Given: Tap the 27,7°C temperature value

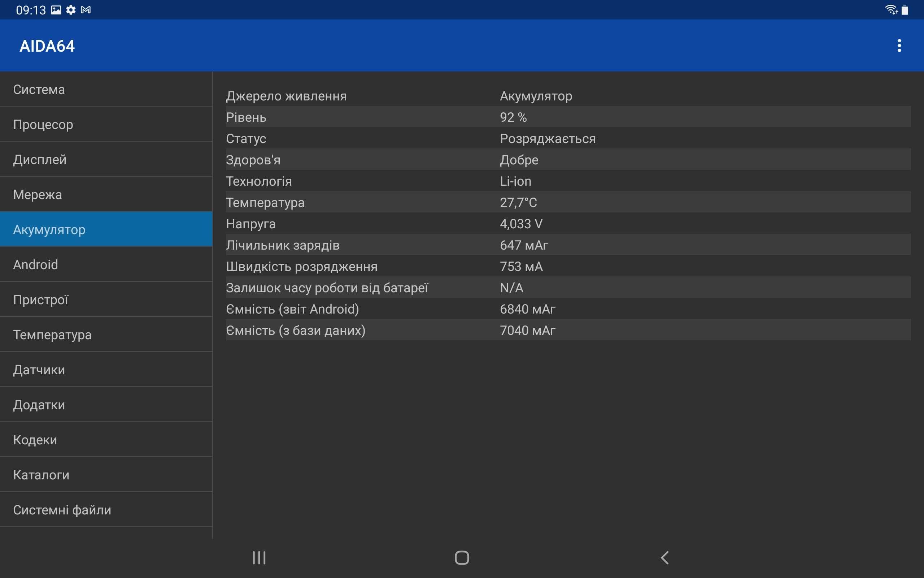Looking at the screenshot, I should pos(519,203).
